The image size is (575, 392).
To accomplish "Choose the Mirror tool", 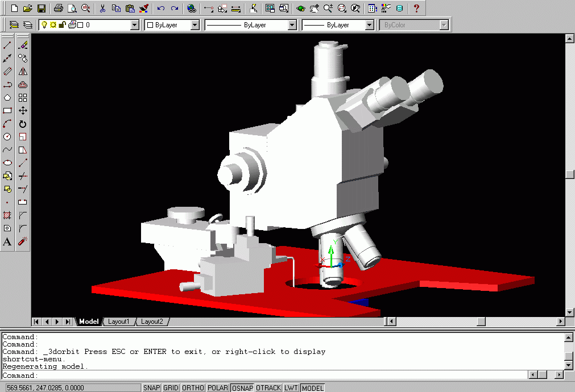I will pos(23,72).
